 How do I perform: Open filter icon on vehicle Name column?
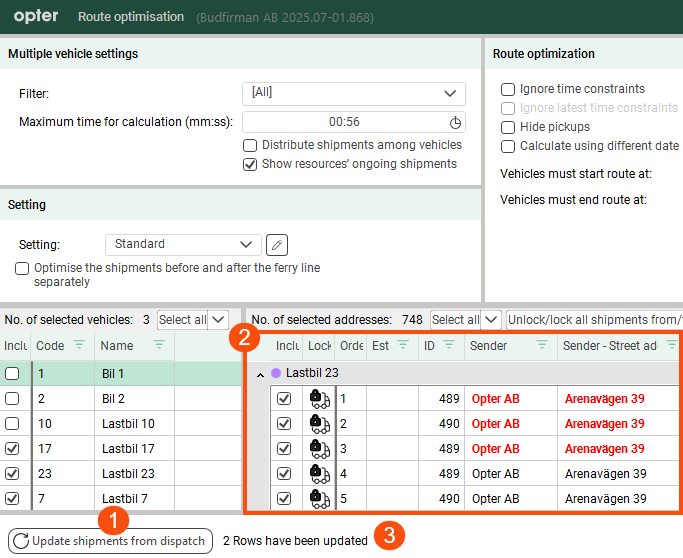tap(159, 345)
